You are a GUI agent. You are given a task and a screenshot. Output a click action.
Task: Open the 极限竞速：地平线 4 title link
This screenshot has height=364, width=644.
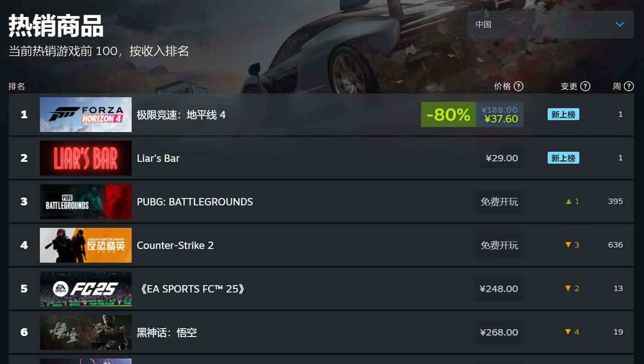[x=181, y=115]
